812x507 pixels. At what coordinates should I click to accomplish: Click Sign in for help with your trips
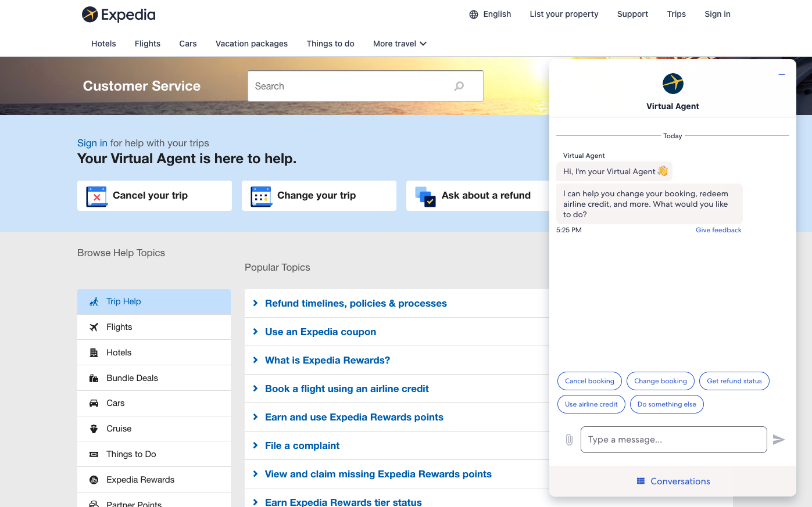[92, 143]
